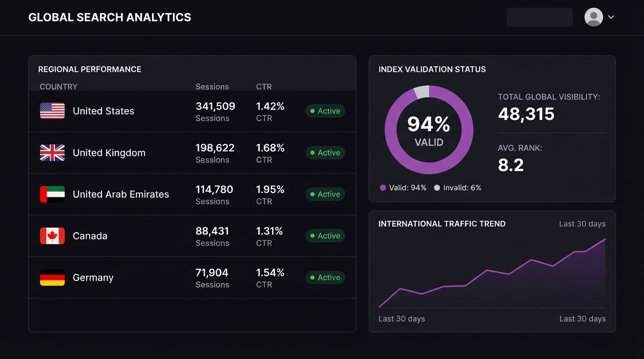The image size is (644, 359).
Task: Select the Canada country name
Action: click(90, 236)
